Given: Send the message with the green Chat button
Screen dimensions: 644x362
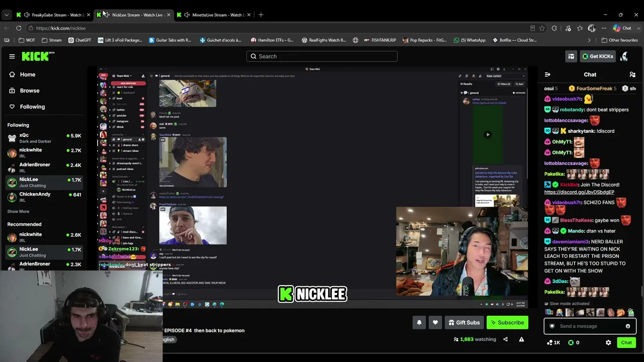Looking at the screenshot, I should 626,342.
